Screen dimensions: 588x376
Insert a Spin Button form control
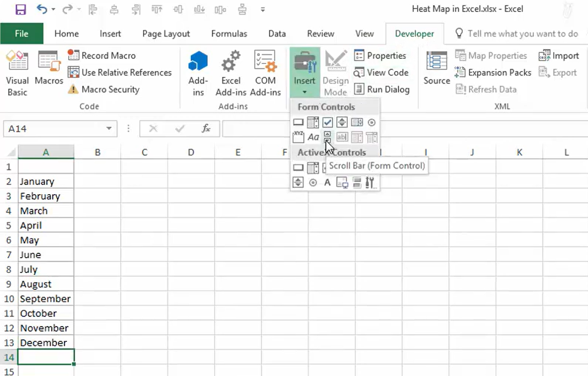(342, 123)
